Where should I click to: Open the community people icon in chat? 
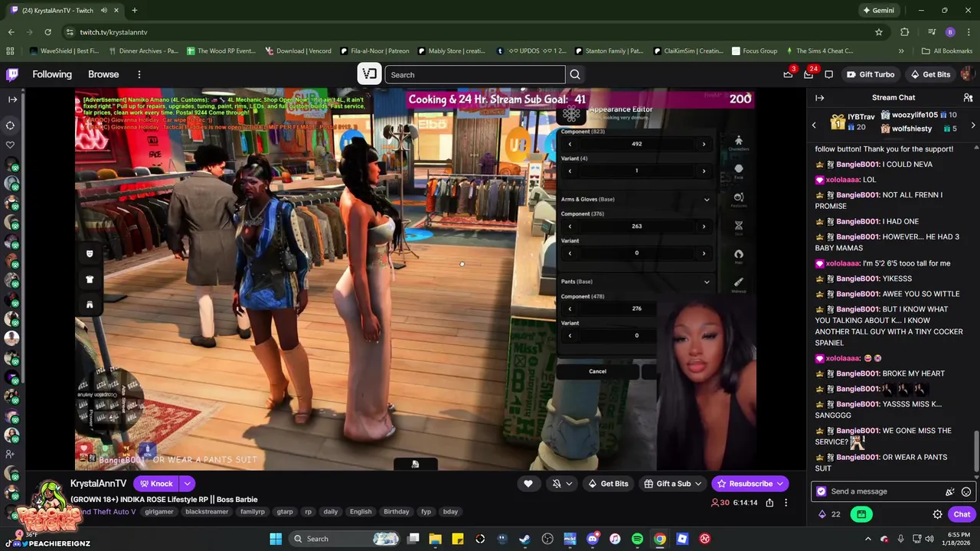[x=968, y=98]
